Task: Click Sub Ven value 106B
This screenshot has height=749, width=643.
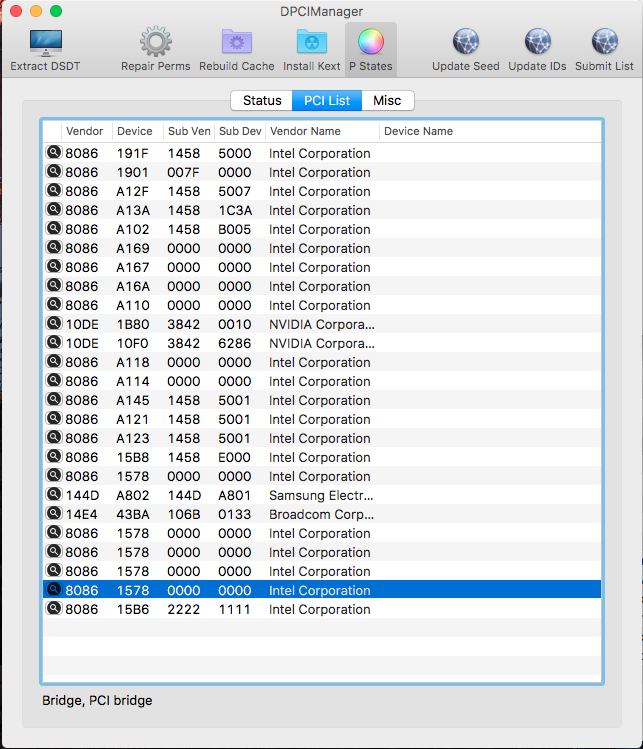Action: 183,514
